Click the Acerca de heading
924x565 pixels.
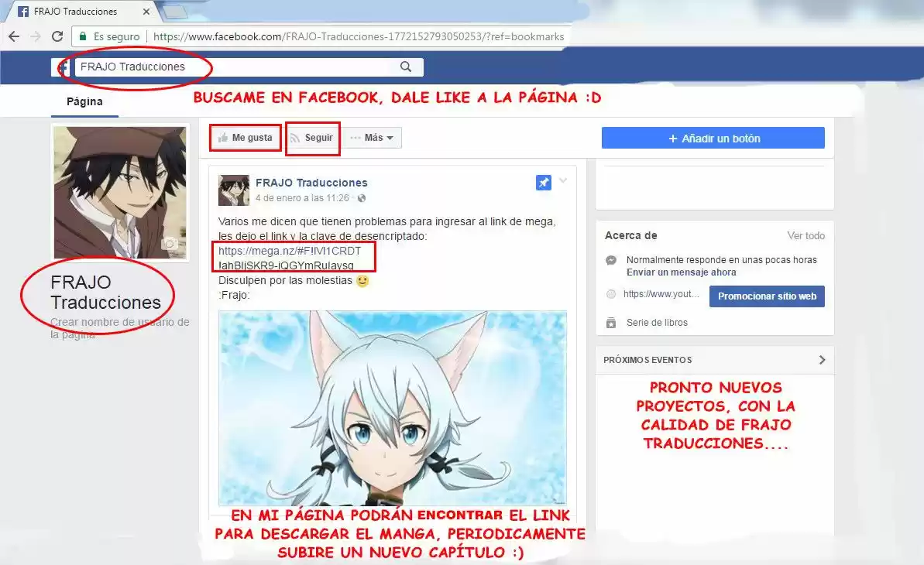pos(630,235)
